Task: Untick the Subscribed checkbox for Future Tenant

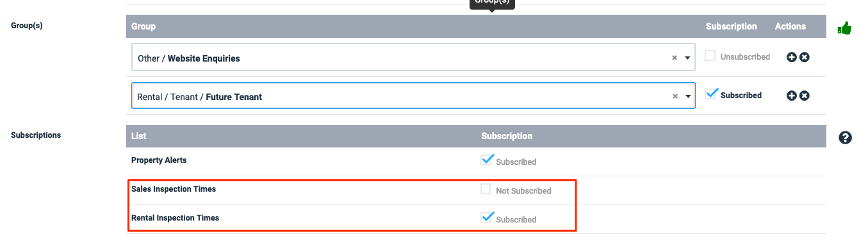Action: click(x=710, y=94)
